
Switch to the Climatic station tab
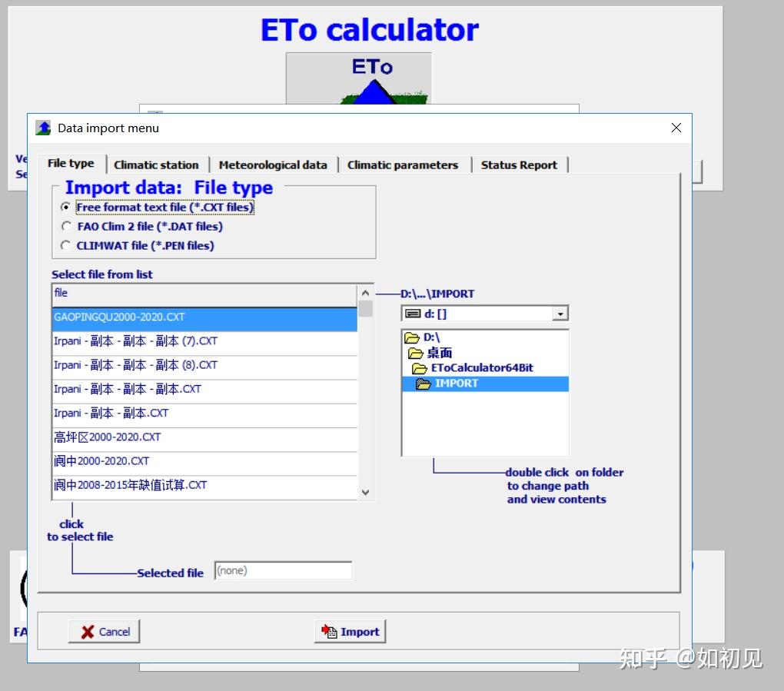[156, 164]
